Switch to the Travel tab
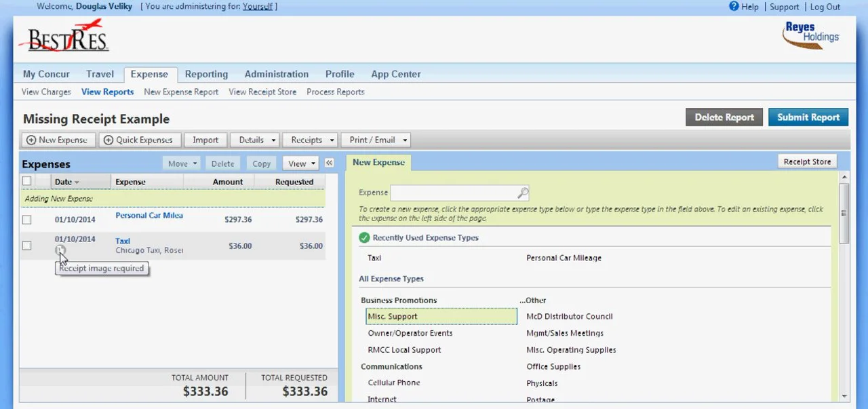This screenshot has width=868, height=409. point(100,75)
